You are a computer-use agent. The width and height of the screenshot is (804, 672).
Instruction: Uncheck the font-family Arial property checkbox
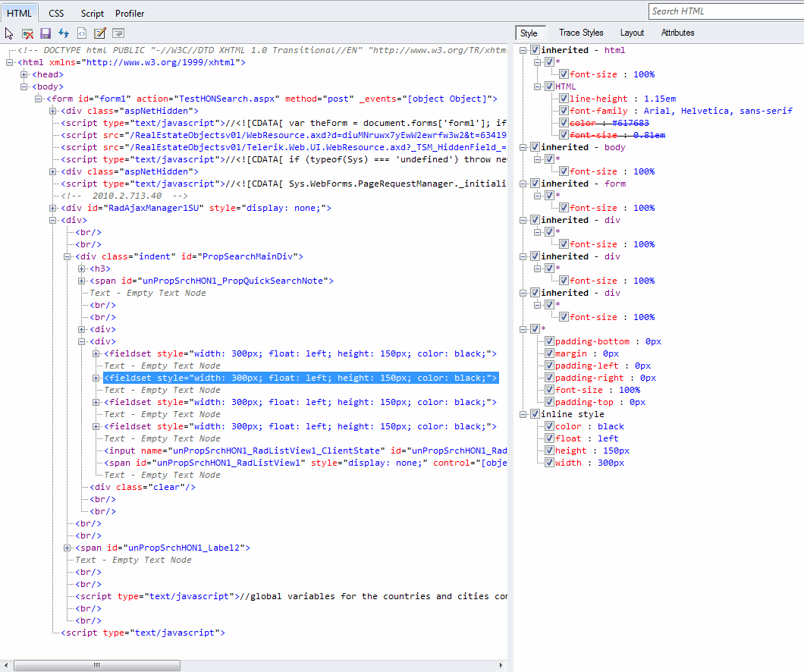[564, 111]
